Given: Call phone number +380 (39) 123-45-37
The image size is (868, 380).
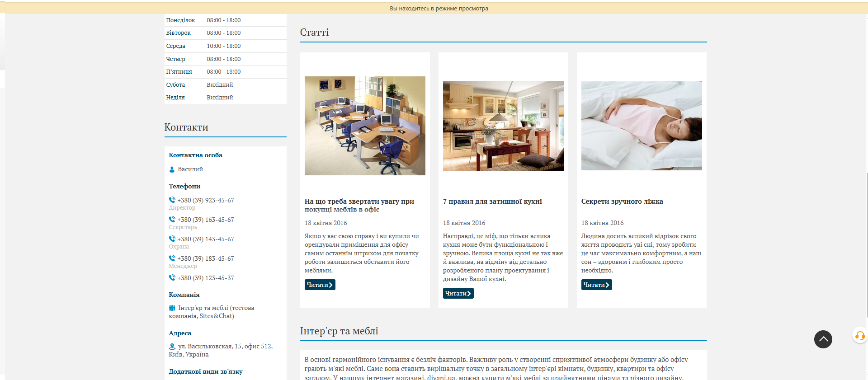Looking at the screenshot, I should tap(205, 278).
